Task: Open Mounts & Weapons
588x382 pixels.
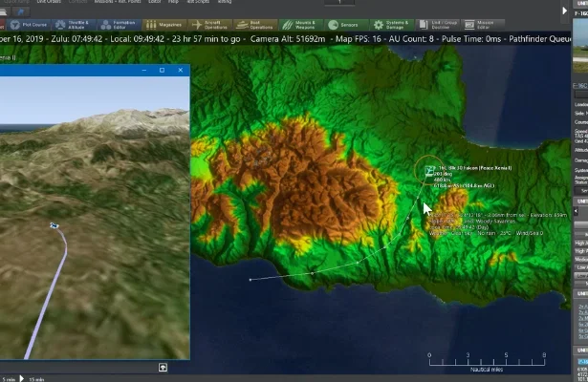Action: pyautogui.click(x=301, y=25)
